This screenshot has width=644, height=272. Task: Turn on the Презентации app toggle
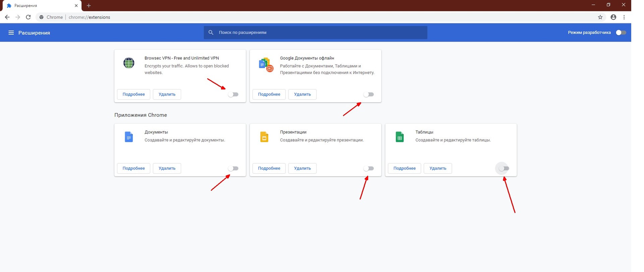point(369,168)
